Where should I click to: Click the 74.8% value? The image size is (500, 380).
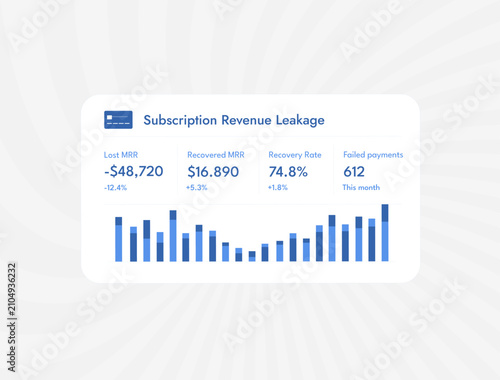tap(288, 172)
